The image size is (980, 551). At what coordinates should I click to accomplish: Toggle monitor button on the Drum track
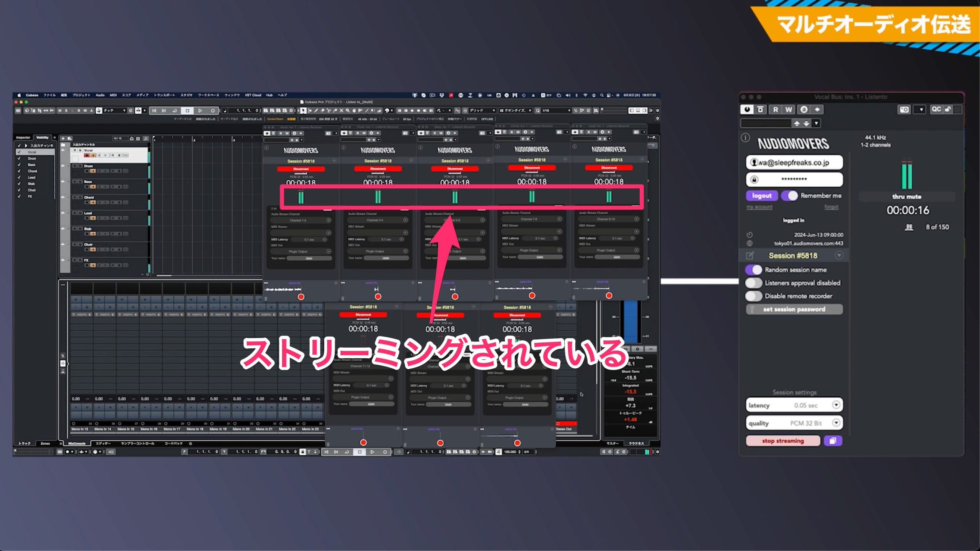point(93,171)
